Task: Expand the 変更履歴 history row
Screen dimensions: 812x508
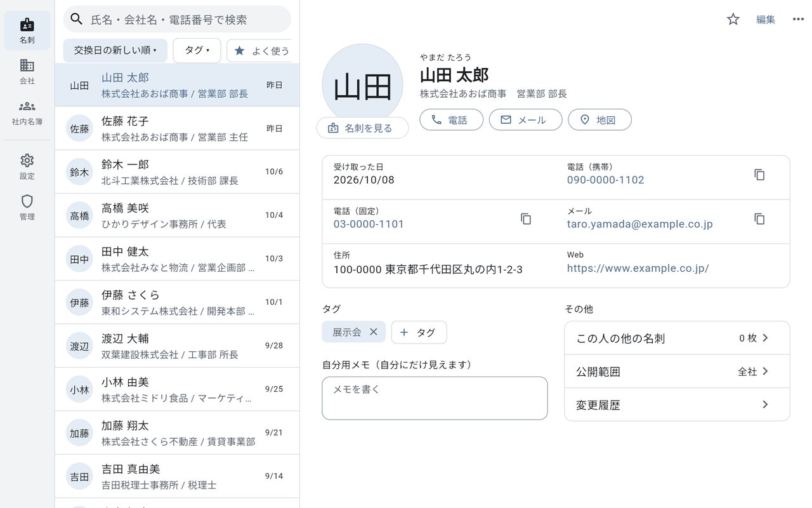Action: (x=677, y=404)
